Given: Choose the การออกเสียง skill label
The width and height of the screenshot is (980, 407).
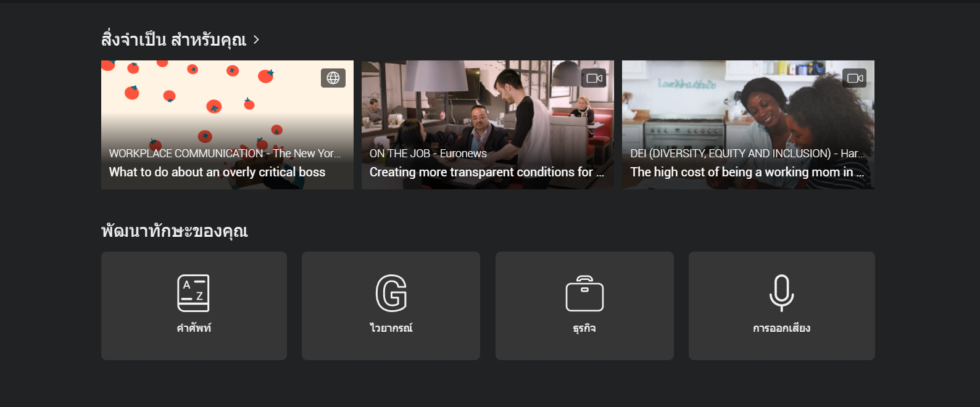Looking at the screenshot, I should point(781,328).
